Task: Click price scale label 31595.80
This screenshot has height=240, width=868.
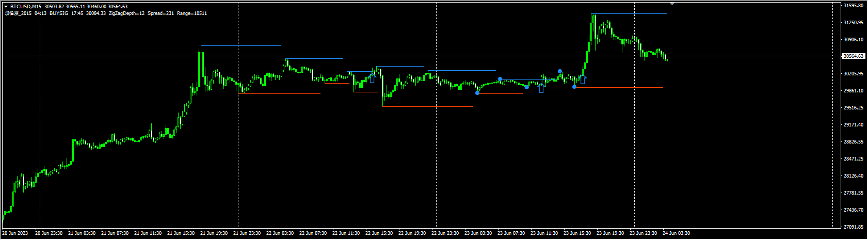Action: (853, 6)
